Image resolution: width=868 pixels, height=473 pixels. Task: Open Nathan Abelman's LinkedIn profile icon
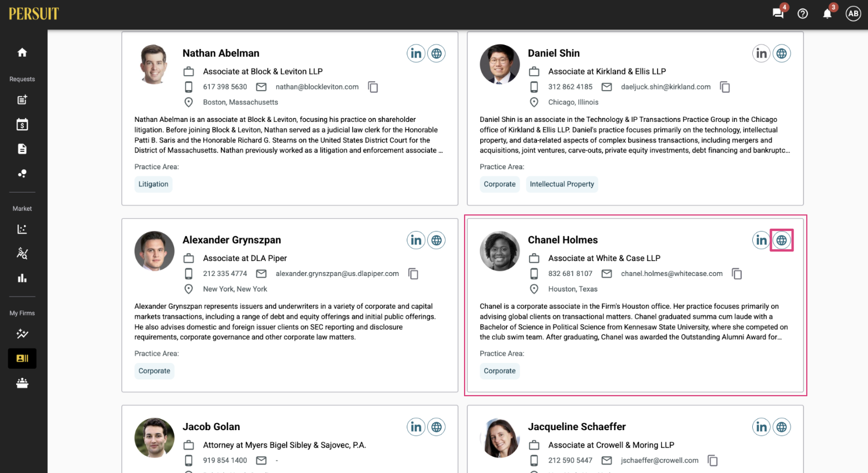[x=416, y=53]
